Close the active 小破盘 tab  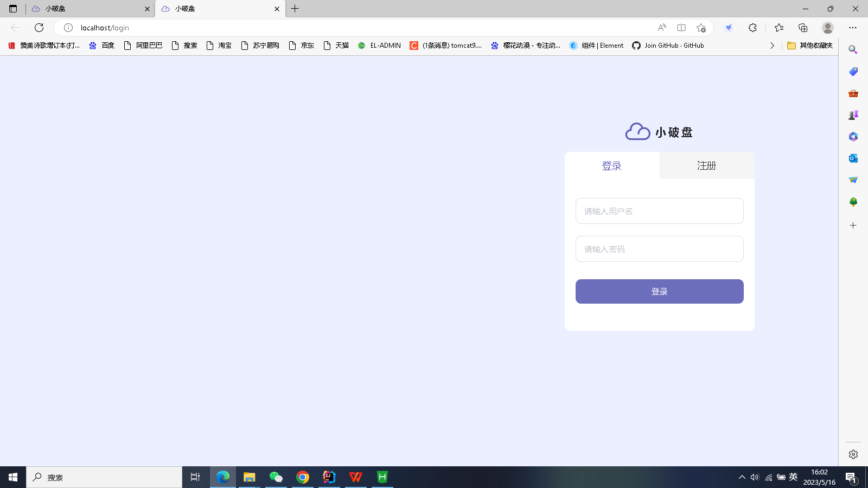click(277, 9)
